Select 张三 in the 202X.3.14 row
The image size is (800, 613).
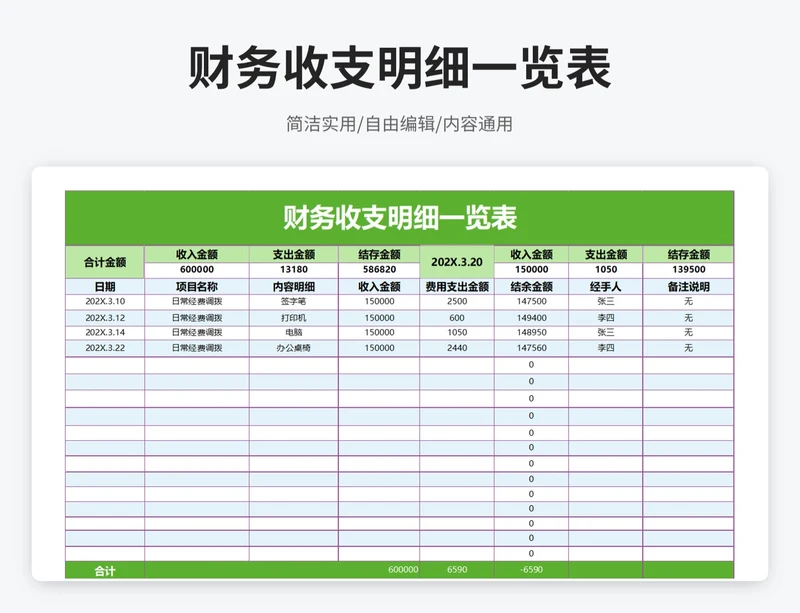click(606, 332)
